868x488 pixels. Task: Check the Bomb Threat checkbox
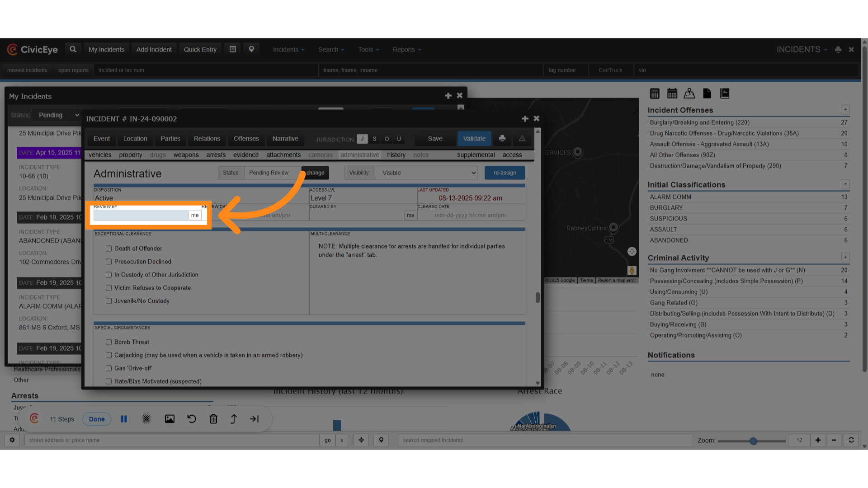108,342
